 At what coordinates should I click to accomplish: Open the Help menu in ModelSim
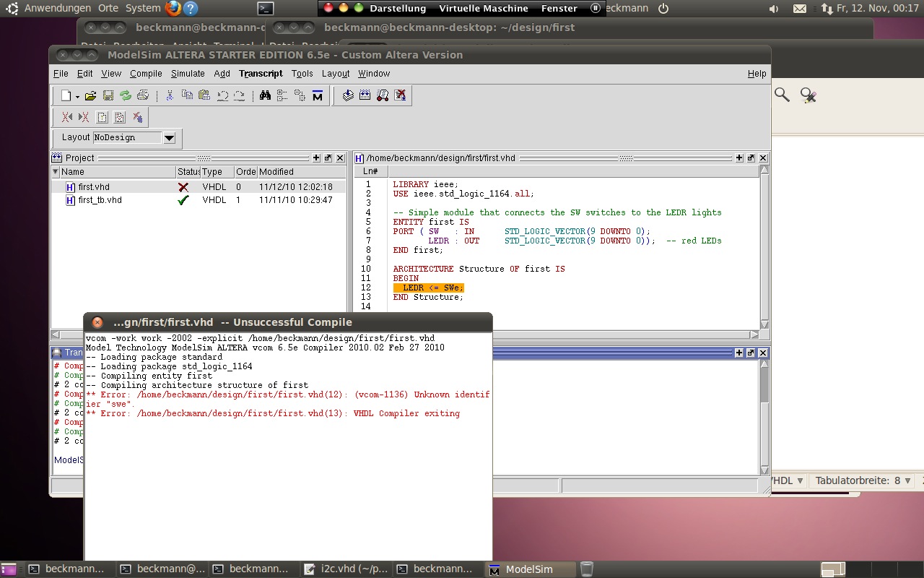757,74
